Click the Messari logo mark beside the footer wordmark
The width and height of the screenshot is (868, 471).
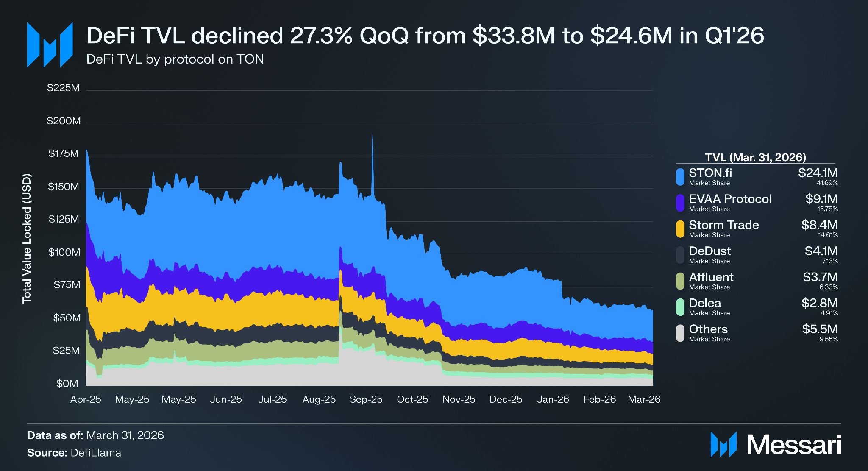click(x=723, y=444)
